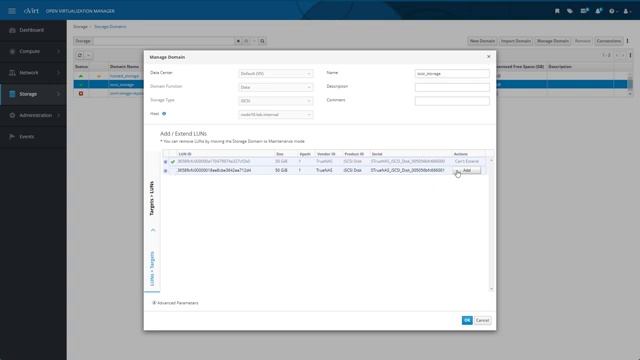Expand the Network sidebar section
This screenshot has height=360, width=640.
33,73
